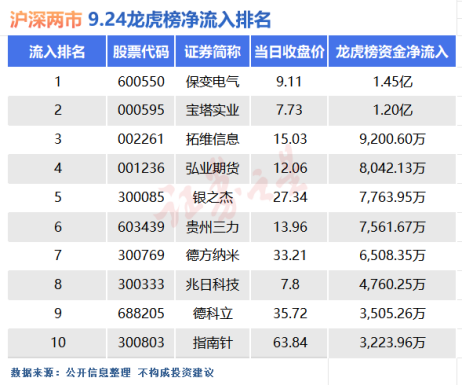Select stock name 指南针
Viewport: 463px width, 385px height.
[213, 342]
